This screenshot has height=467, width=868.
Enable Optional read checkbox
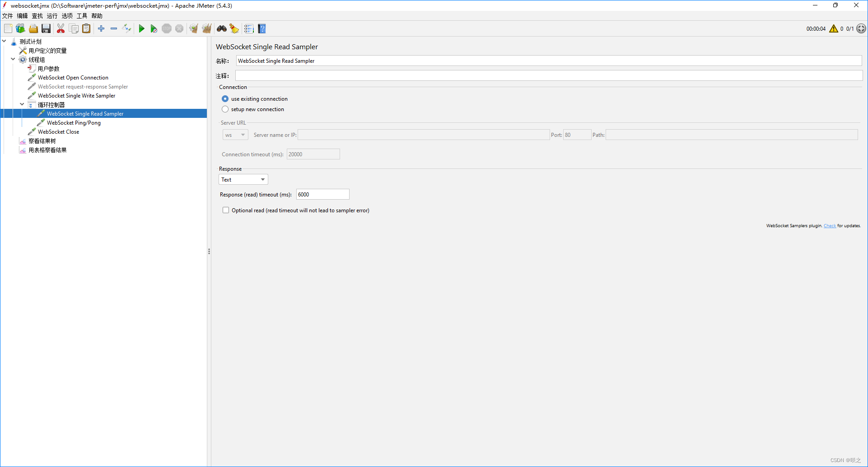click(226, 210)
